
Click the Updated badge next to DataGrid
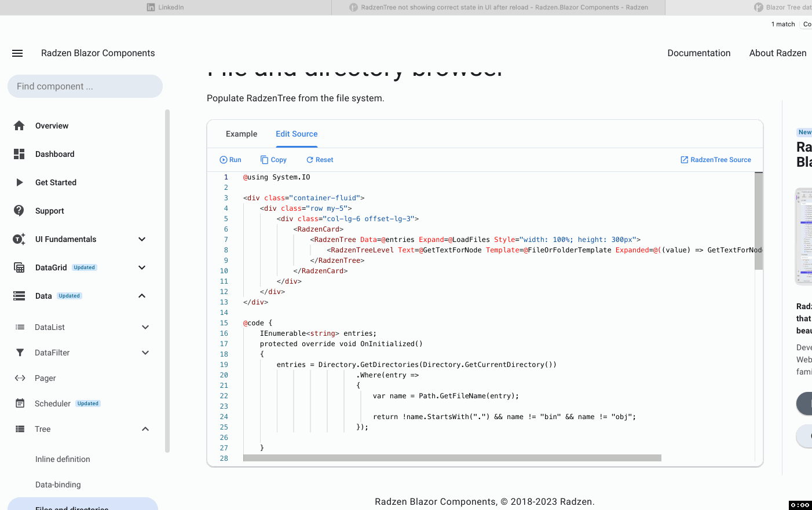tap(85, 267)
